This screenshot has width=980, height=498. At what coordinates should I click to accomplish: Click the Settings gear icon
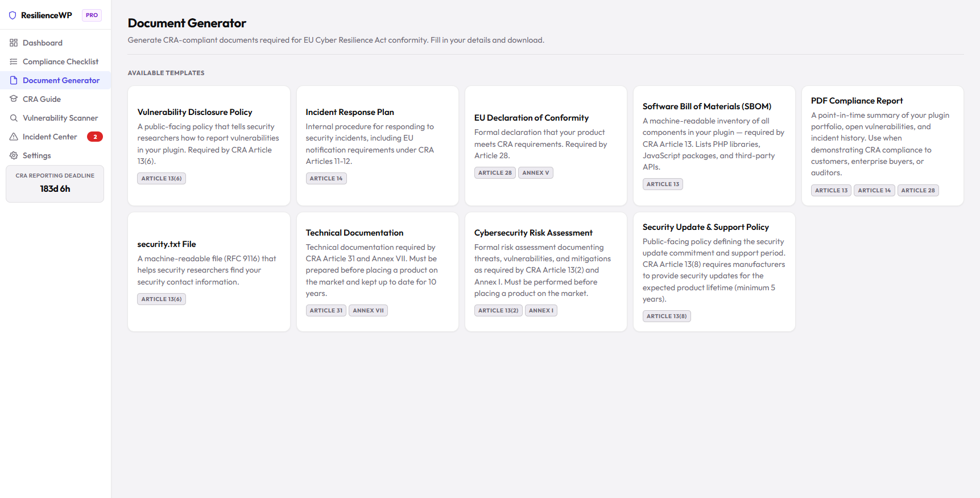(x=14, y=155)
